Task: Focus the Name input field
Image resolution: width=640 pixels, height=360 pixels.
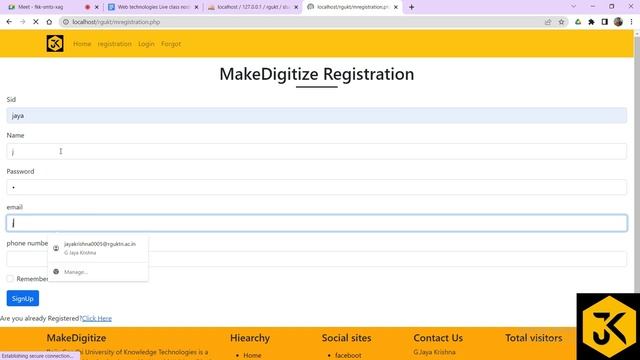Action: [x=317, y=151]
